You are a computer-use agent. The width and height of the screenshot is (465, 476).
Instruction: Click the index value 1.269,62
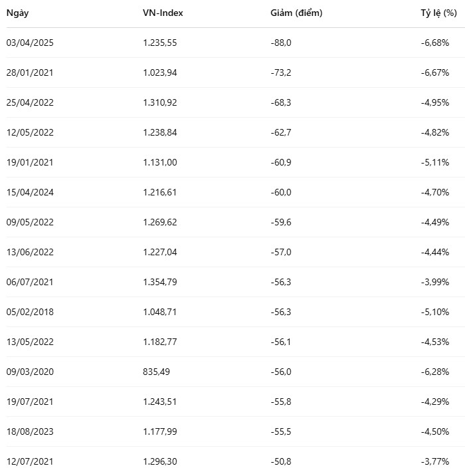(160, 222)
